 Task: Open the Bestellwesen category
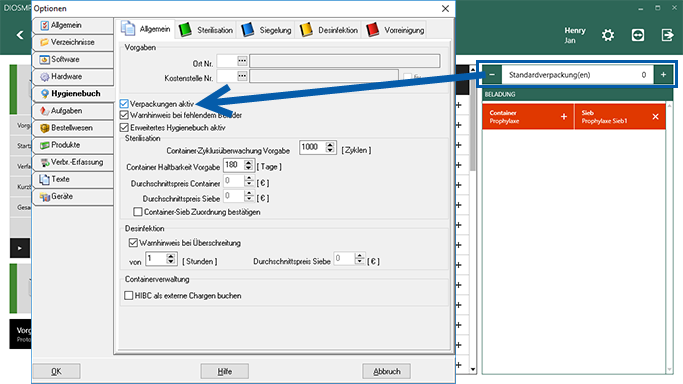(x=73, y=128)
